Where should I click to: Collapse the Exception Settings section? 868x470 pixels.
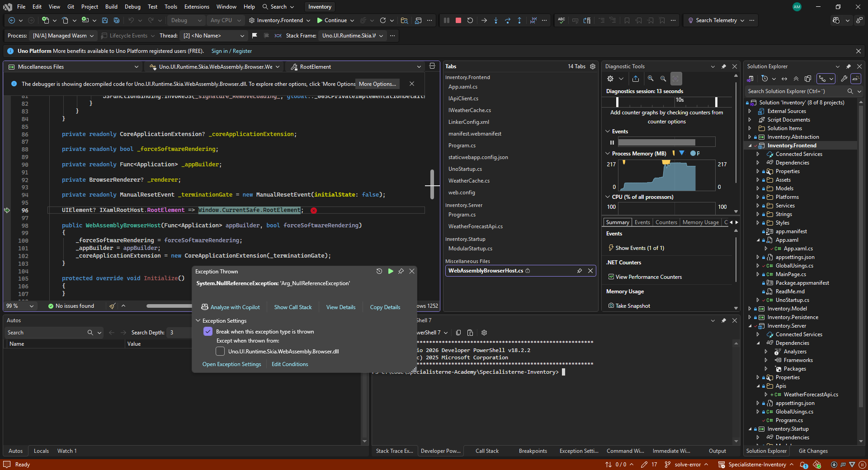click(198, 321)
